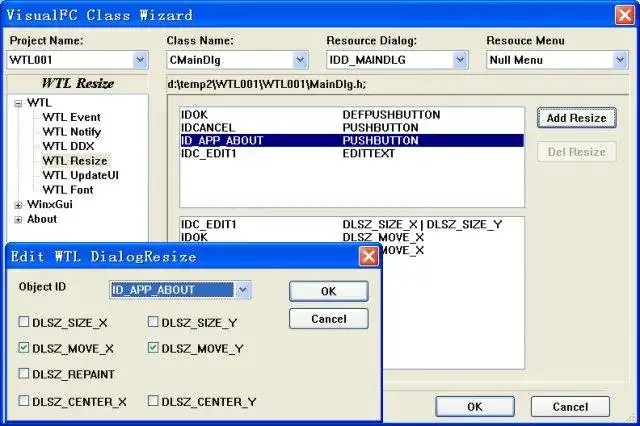The width and height of the screenshot is (640, 426).
Task: Tick the DLSZ_CENTER_X checkbox
Action: pos(24,401)
